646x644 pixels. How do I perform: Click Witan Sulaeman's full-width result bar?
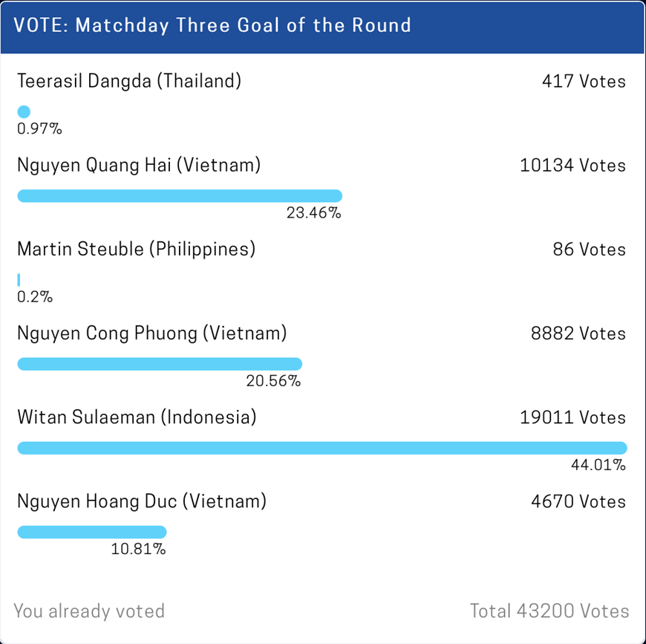pyautogui.click(x=322, y=448)
